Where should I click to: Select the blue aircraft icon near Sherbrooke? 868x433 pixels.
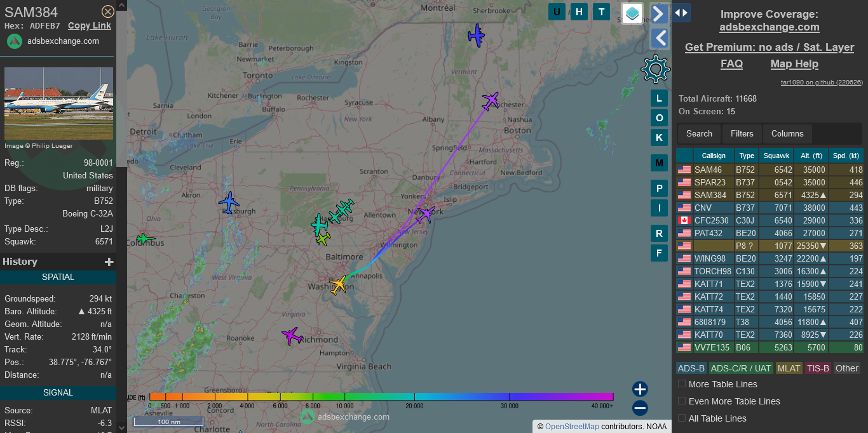476,36
